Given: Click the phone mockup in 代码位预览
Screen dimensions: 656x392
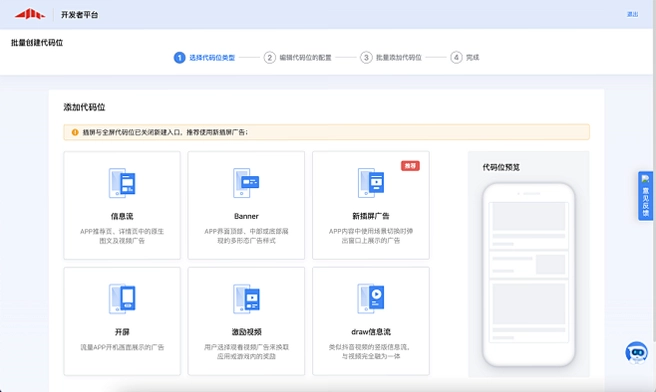Looking at the screenshot, I should coord(528,274).
